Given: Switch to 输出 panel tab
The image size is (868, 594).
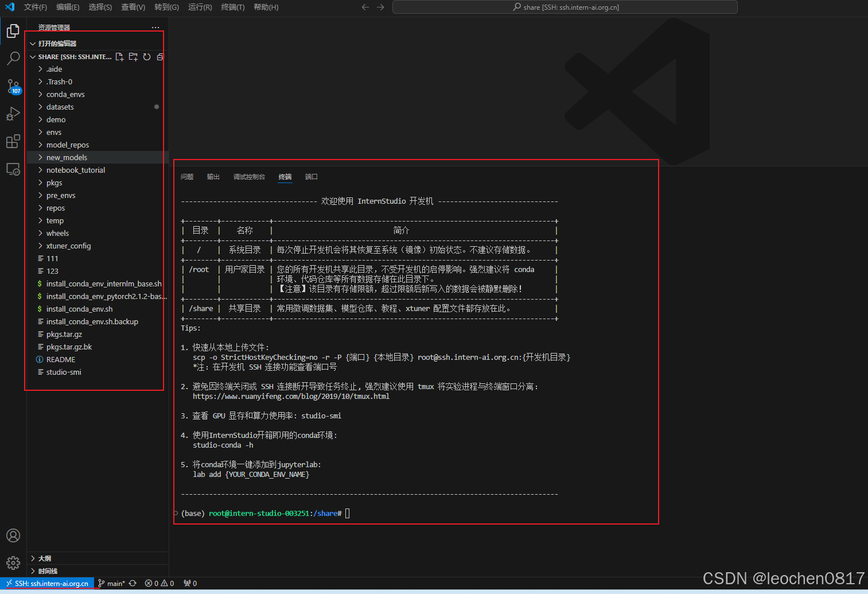Looking at the screenshot, I should [x=213, y=177].
